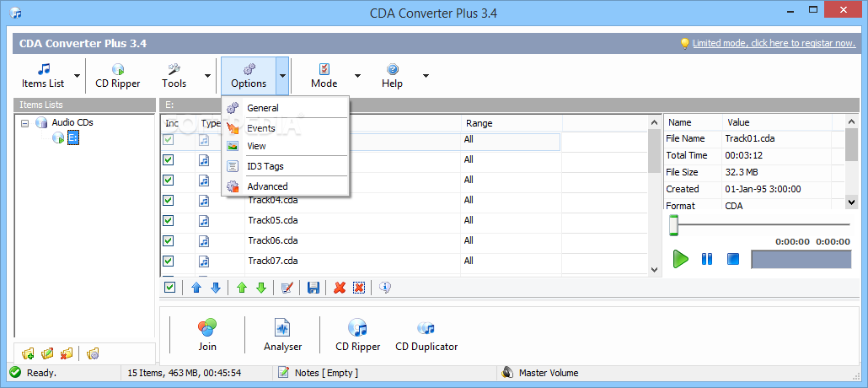Viewport: 868px width, 388px height.
Task: Click the dotted-box red X remove-all icon
Action: tap(359, 288)
